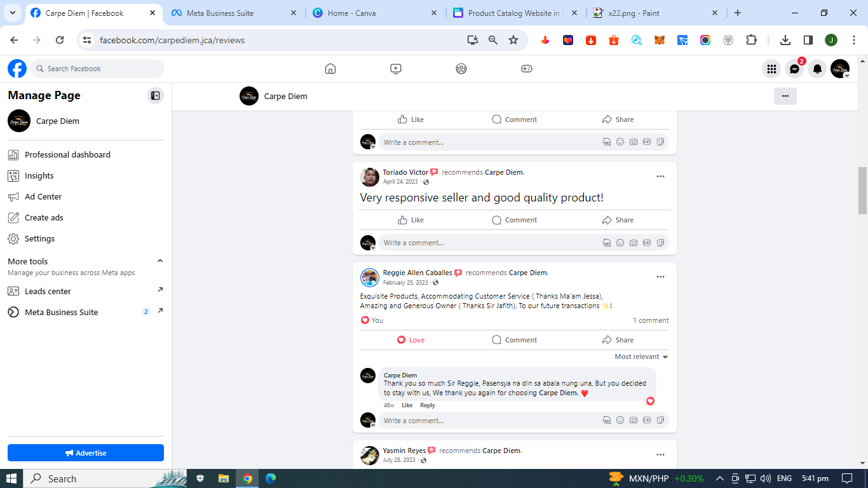868x488 pixels.
Task: Add a sticker in Toriado review comment box
Action: click(x=660, y=243)
